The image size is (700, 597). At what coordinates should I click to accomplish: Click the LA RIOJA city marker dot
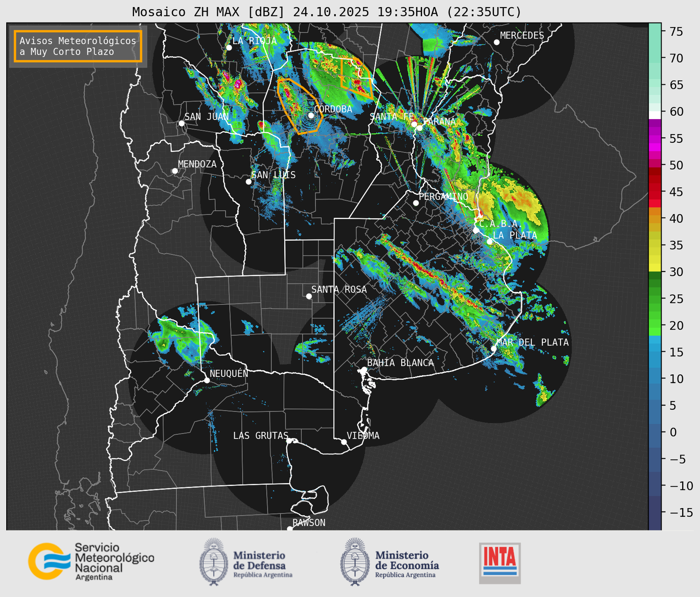pos(229,48)
